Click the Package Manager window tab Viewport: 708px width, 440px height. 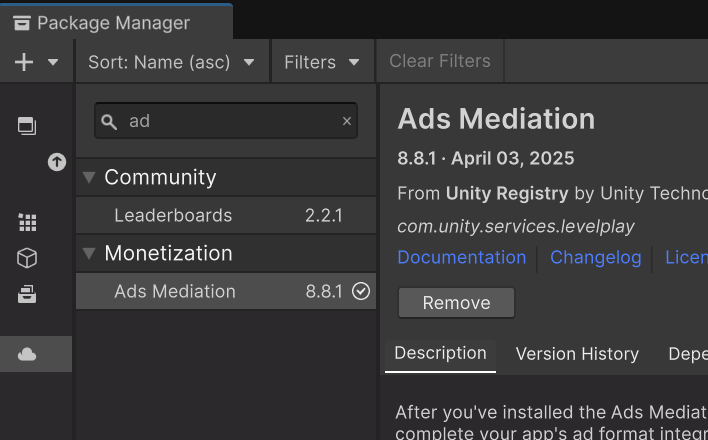click(x=116, y=22)
